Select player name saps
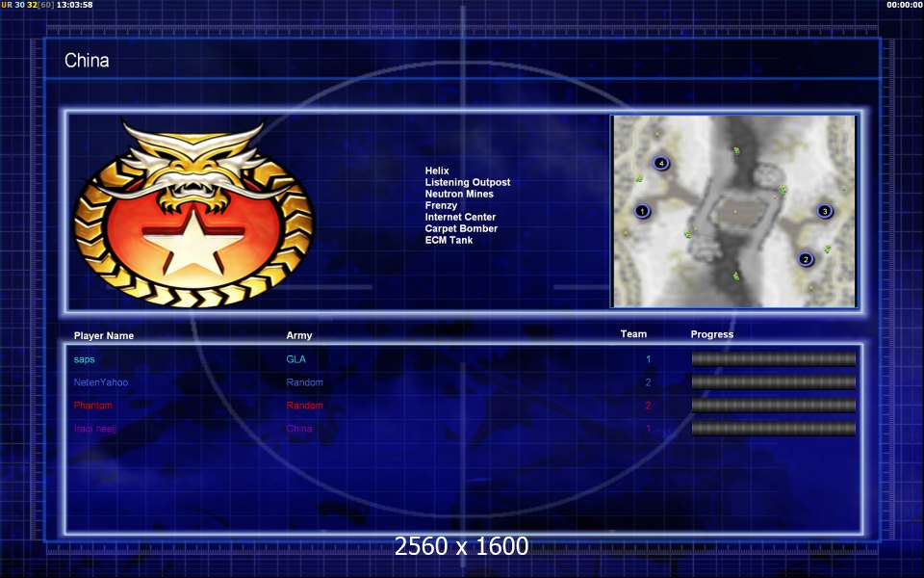Screen dimensions: 924x578 [x=85, y=359]
